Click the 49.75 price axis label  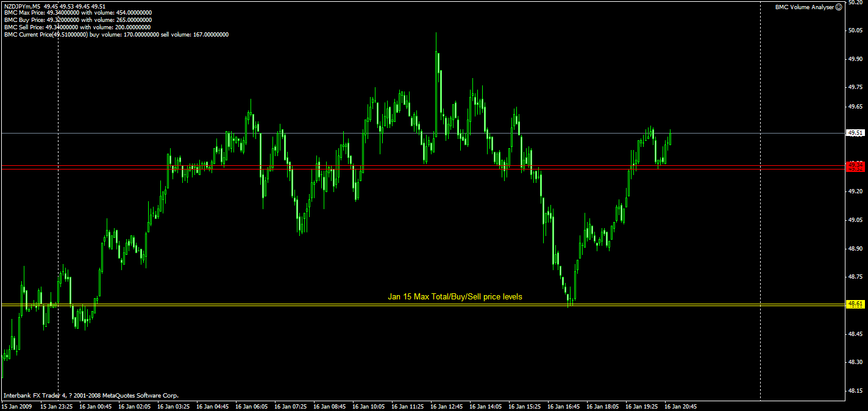855,87
